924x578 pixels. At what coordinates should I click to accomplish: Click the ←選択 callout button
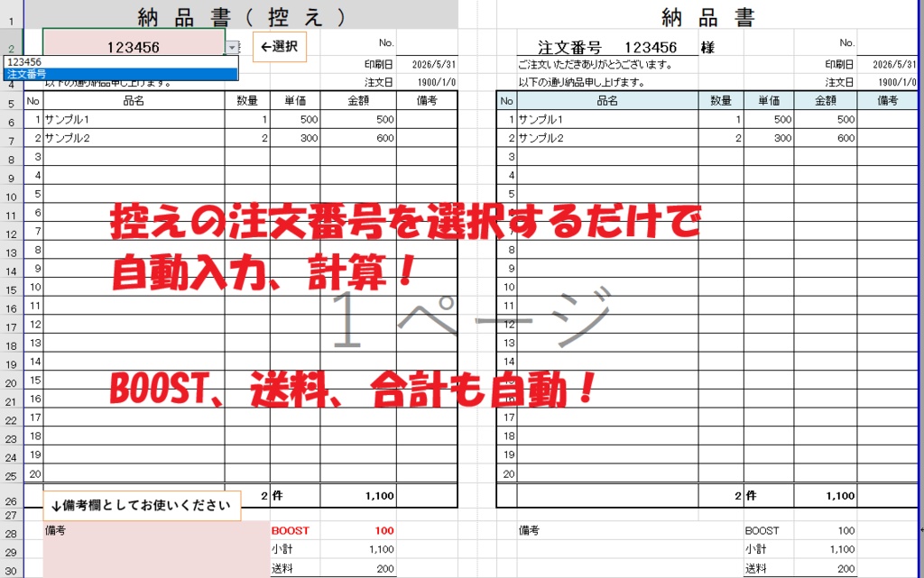tap(279, 46)
